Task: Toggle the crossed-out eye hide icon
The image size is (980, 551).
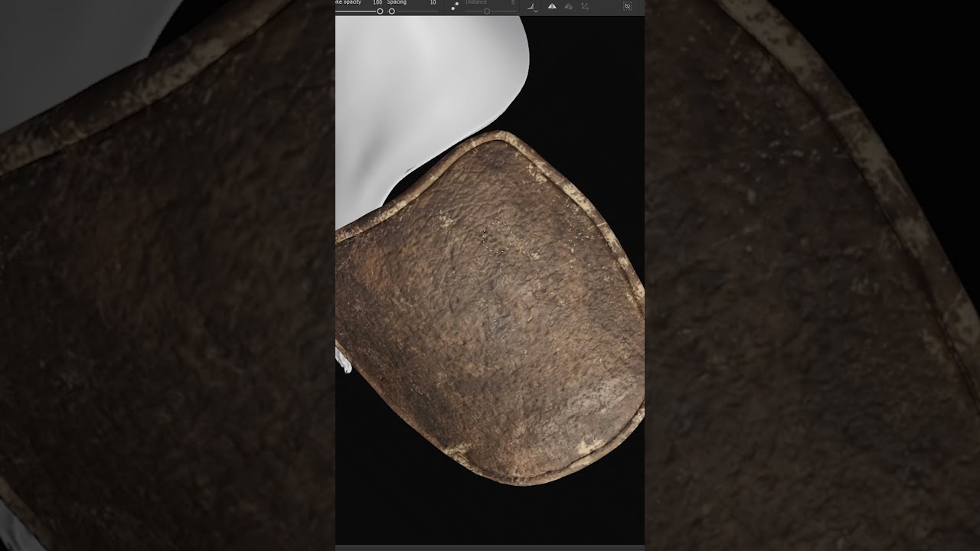Action: [627, 6]
